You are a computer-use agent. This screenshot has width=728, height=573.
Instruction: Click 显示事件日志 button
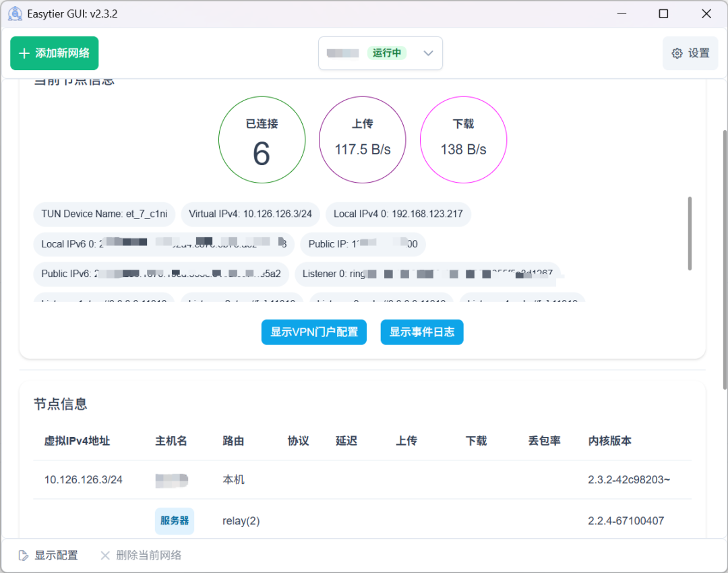422,332
